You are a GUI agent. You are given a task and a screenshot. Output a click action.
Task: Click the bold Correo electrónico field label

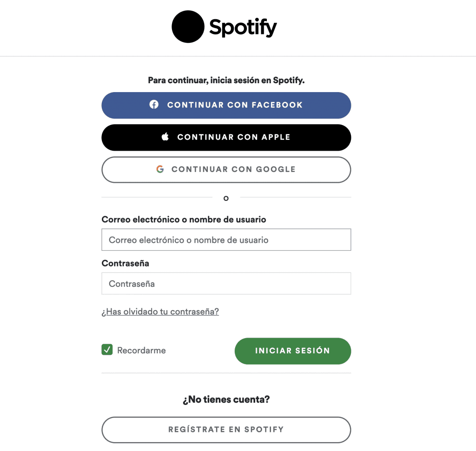point(184,219)
